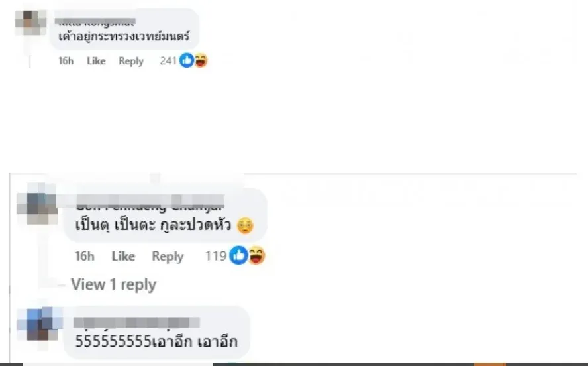Open the blurred avatar of the third commenter
This screenshot has width=588, height=366.
tap(40, 324)
